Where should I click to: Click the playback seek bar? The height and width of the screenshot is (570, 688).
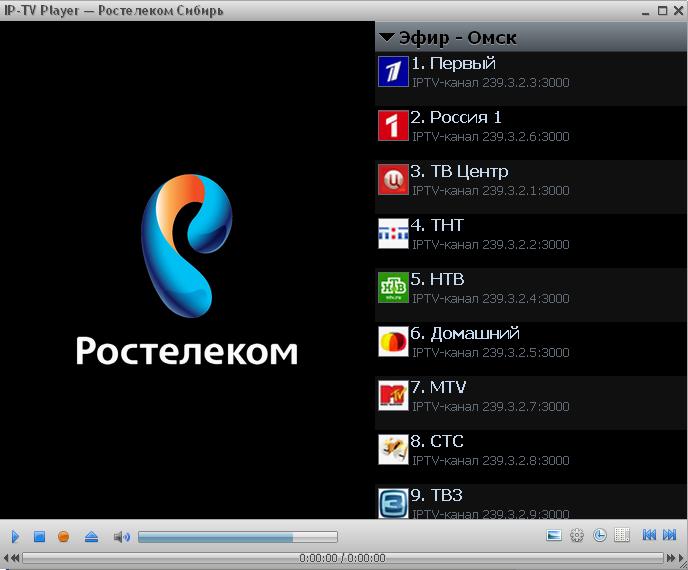click(x=342, y=558)
